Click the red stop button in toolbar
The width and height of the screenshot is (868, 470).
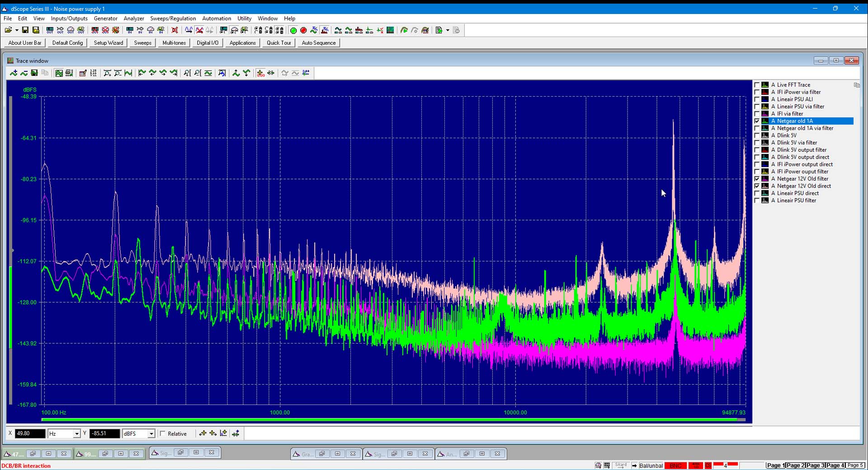pyautogui.click(x=303, y=30)
